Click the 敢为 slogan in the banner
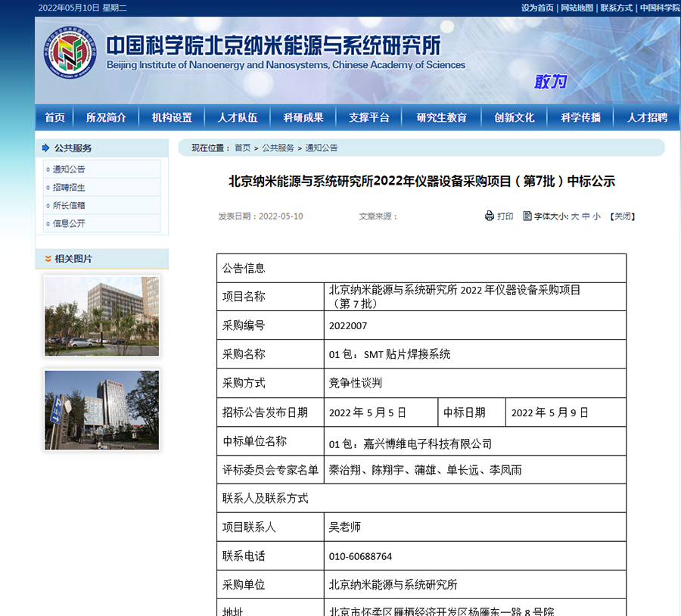This screenshot has width=681, height=616. click(550, 82)
